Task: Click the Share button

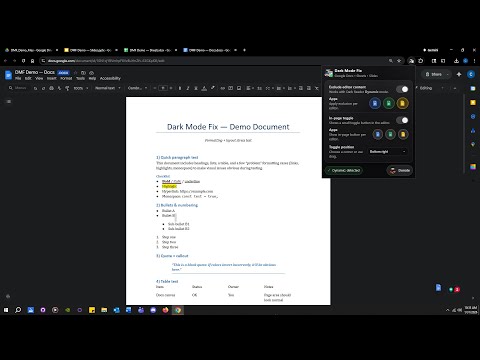Action: 433,74
